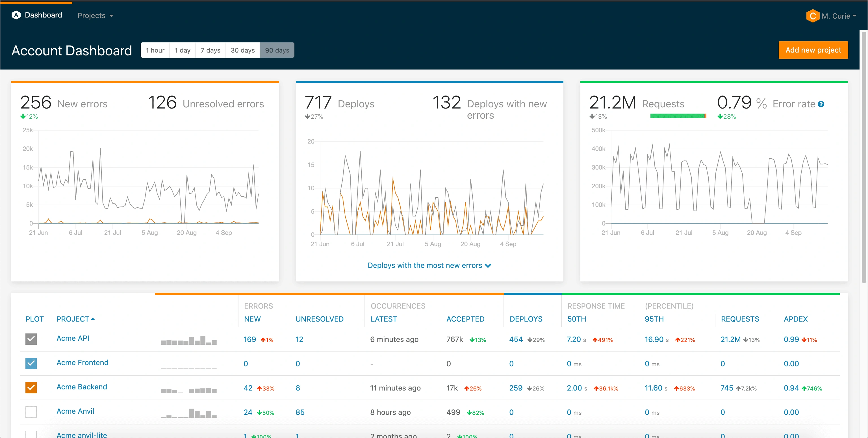Select the 1 day time filter tab

[183, 50]
